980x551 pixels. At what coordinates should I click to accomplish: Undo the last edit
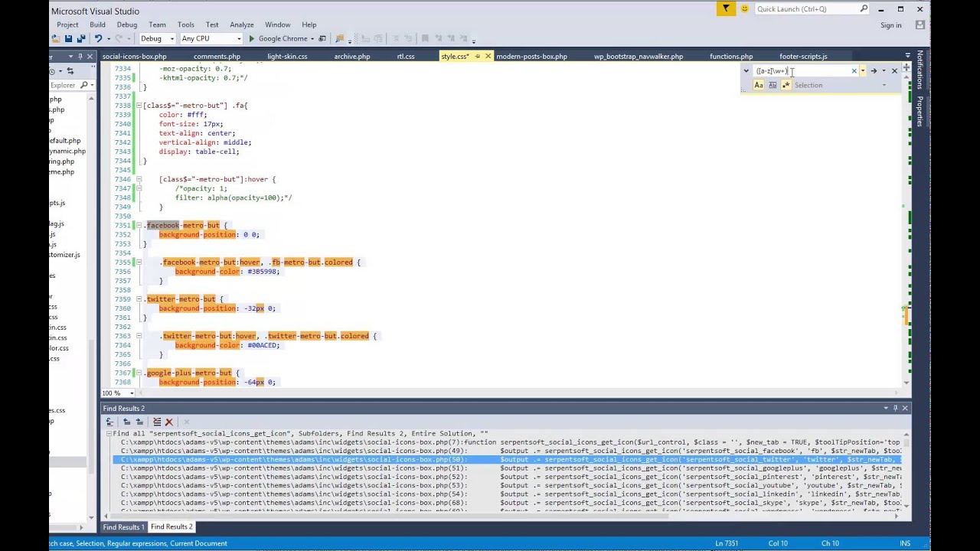[x=98, y=38]
